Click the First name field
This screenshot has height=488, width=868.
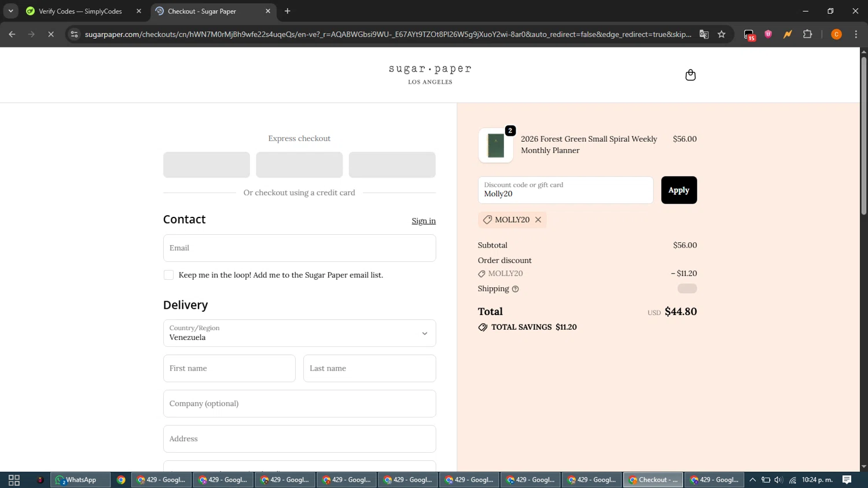click(229, 368)
